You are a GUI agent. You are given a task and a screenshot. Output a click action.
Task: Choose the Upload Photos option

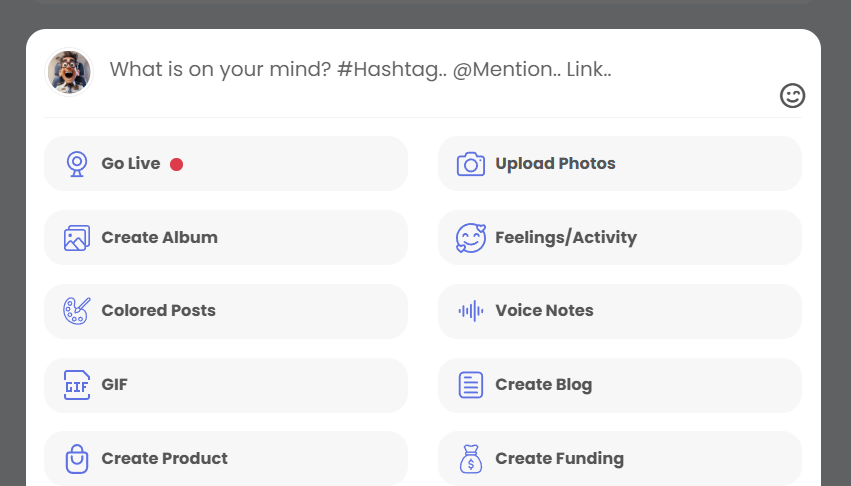pyautogui.click(x=620, y=164)
